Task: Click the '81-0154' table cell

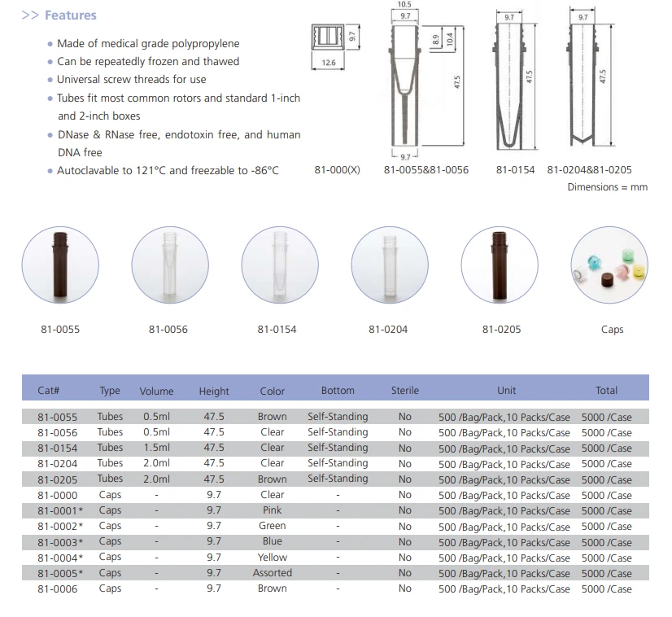Action: [58, 449]
